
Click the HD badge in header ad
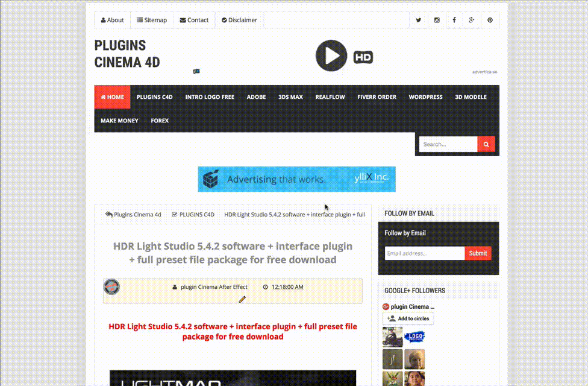[363, 57]
